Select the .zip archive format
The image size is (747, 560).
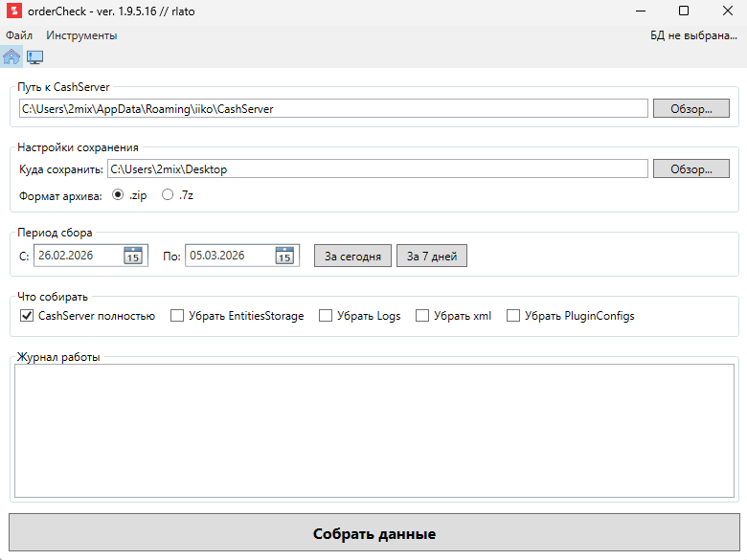tap(119, 194)
